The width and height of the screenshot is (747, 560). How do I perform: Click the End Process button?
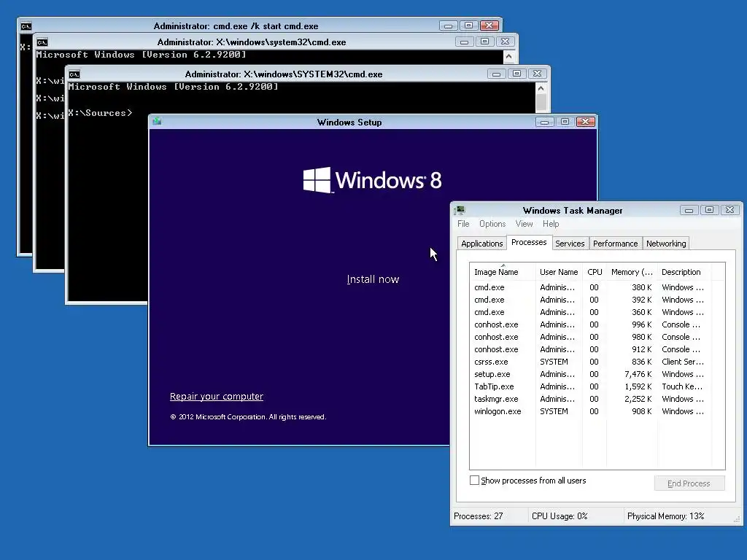pos(689,483)
